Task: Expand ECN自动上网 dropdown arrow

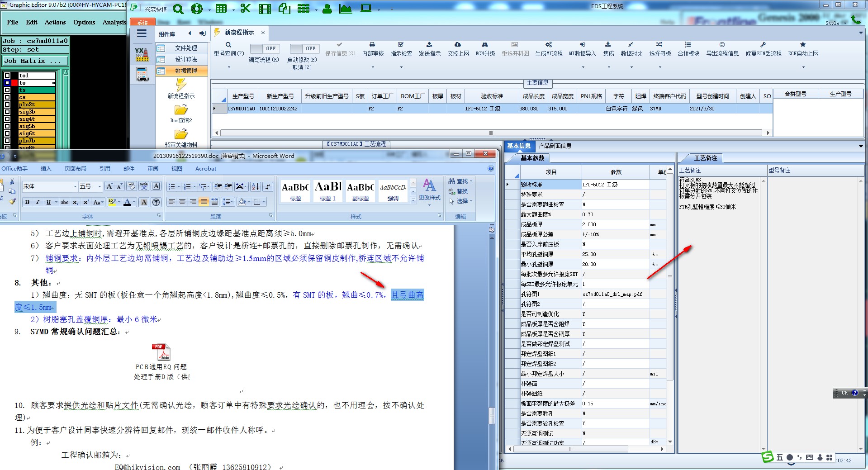Action: coord(803,67)
